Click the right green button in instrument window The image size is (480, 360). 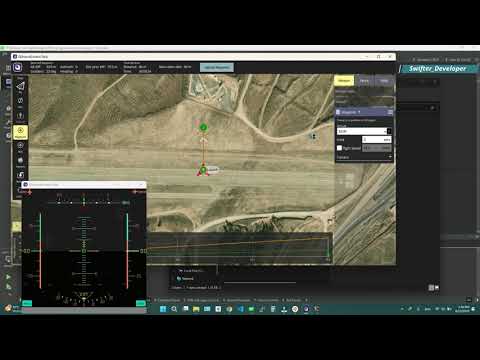(141, 303)
